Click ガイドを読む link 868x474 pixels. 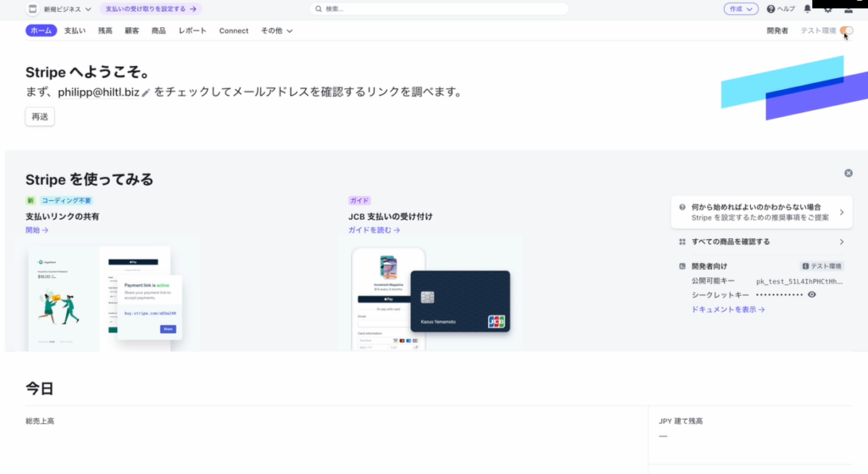point(374,230)
